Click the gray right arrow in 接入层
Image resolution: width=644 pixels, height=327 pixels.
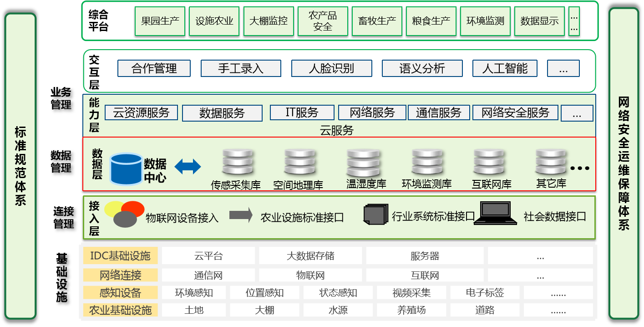(241, 215)
